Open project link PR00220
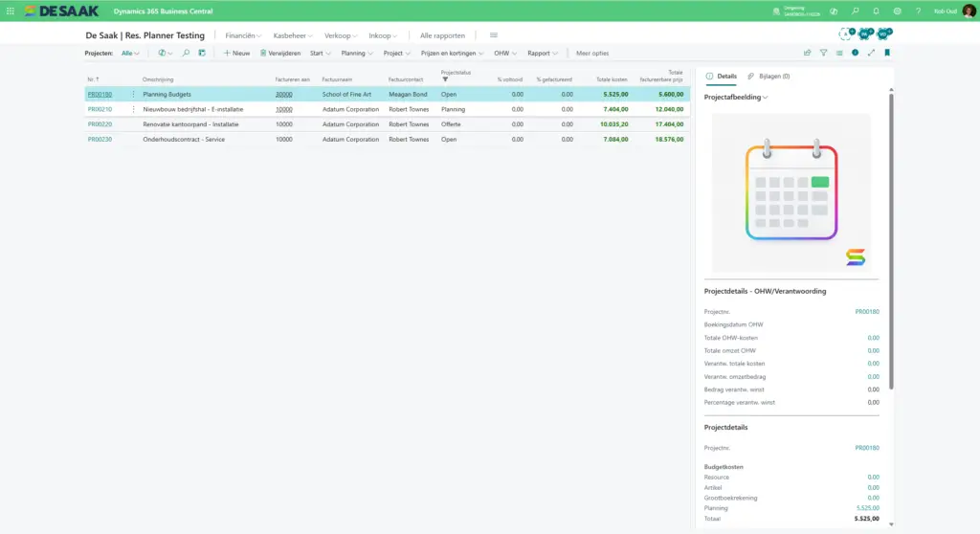 tap(100, 124)
